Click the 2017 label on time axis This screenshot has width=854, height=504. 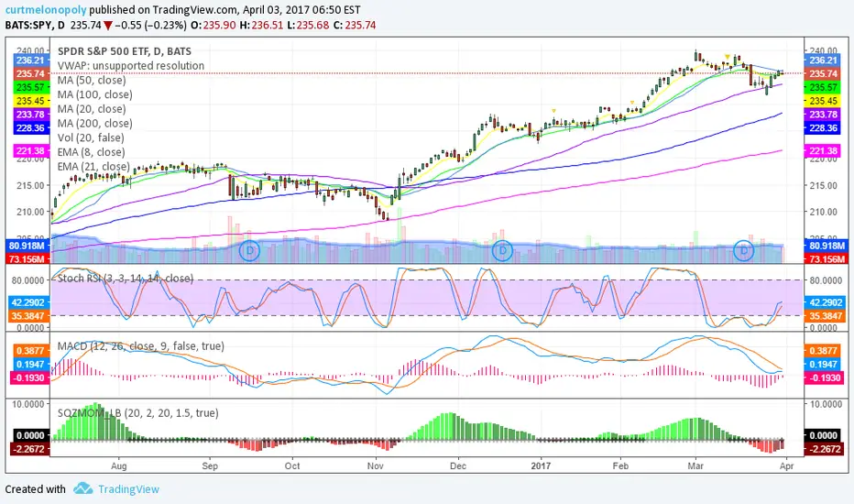coord(541,466)
